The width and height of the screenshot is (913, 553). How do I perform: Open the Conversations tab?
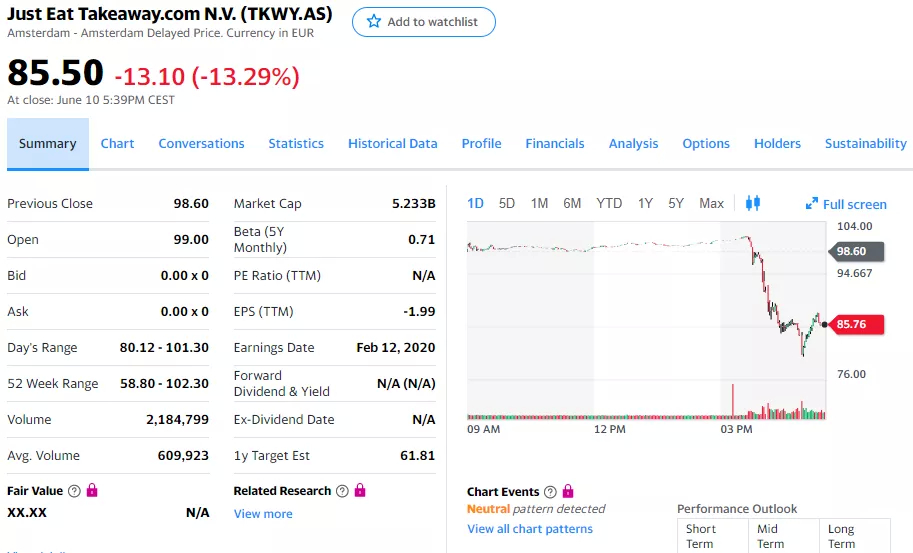tap(201, 144)
